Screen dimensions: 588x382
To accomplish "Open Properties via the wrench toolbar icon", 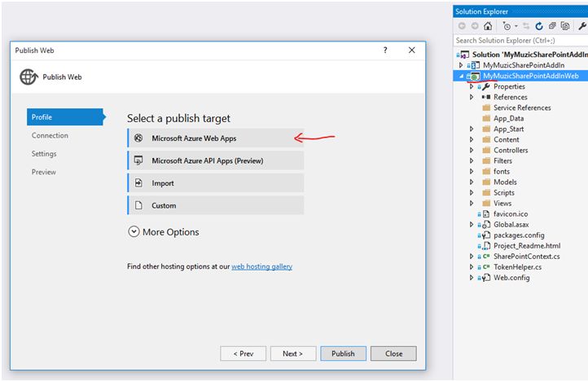I will (x=581, y=26).
